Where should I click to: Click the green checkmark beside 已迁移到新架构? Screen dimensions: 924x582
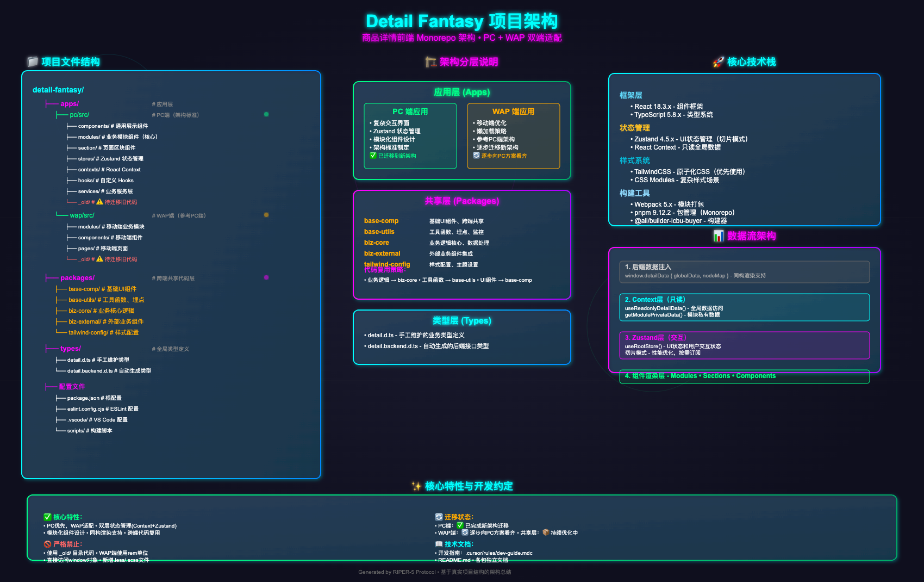pyautogui.click(x=373, y=156)
